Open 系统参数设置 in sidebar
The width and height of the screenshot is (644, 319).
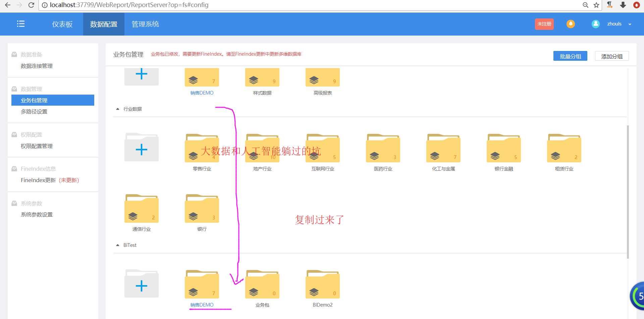pos(37,214)
